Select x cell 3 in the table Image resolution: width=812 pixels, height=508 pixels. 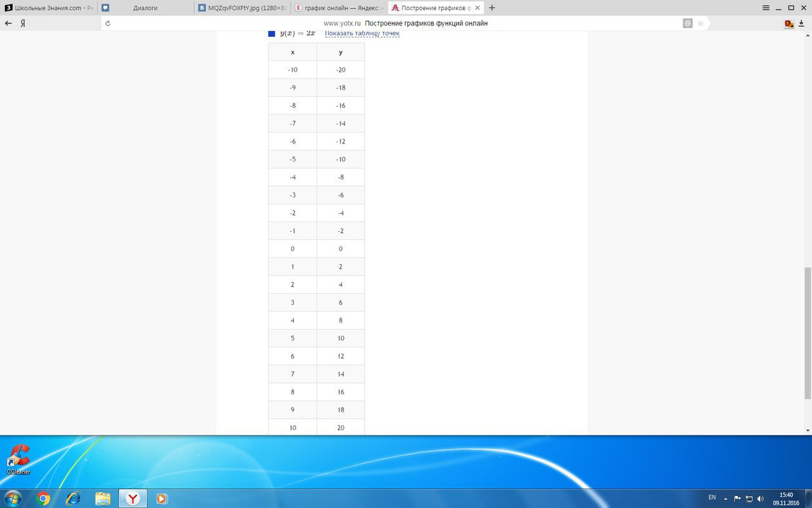[292, 302]
